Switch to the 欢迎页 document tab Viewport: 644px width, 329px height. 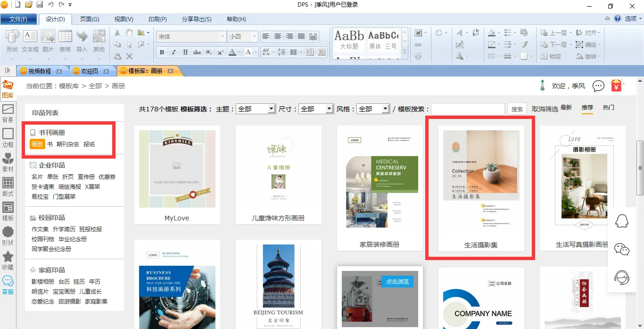coord(90,71)
